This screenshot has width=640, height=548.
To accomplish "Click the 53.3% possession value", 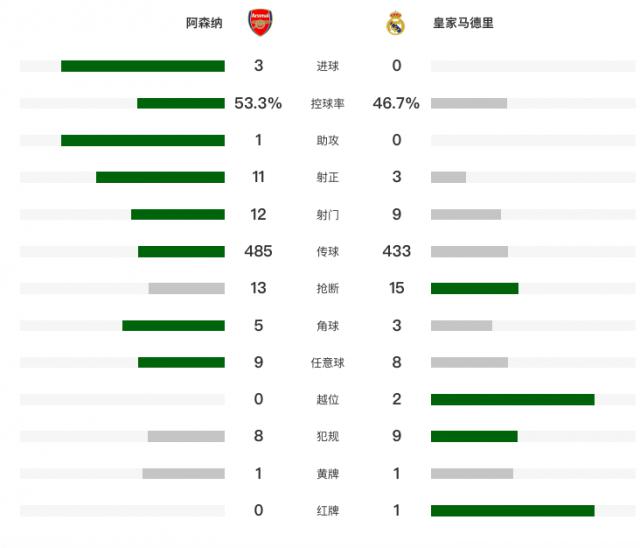I will (x=258, y=103).
